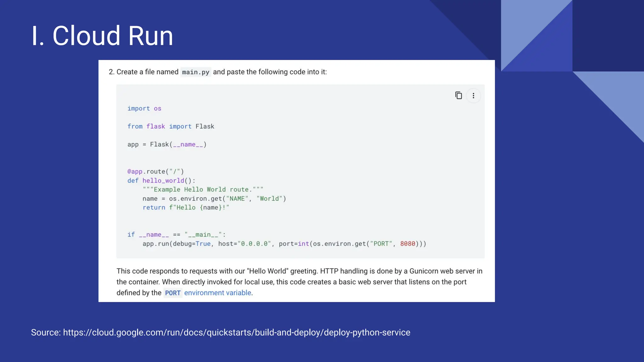Click the return f"Hello {name}!" line

pos(186,207)
